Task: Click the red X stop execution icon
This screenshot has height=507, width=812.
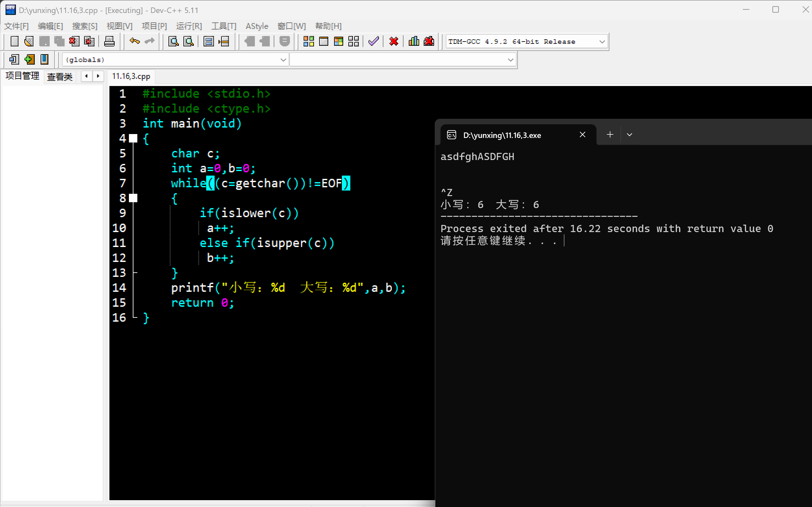Action: (394, 41)
